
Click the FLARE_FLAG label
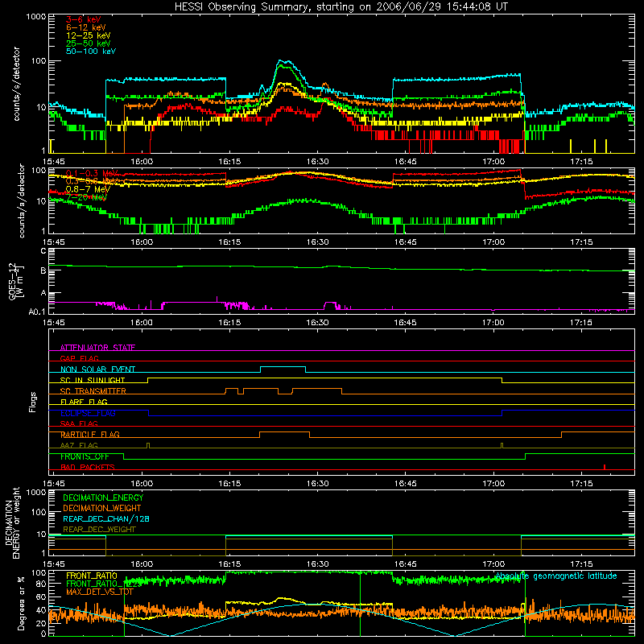point(84,402)
